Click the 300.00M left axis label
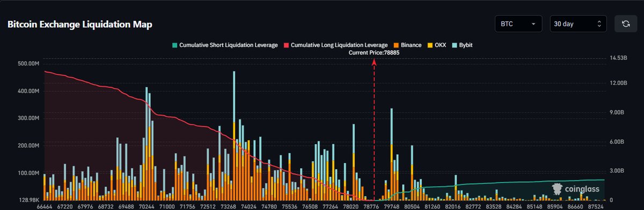The height and width of the screenshot is (210, 644). point(29,118)
